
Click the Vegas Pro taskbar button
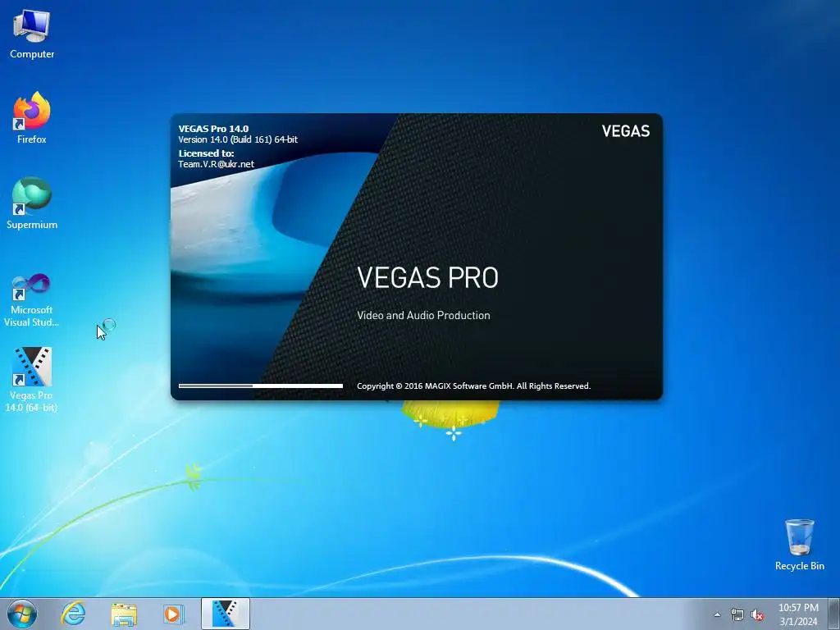225,614
